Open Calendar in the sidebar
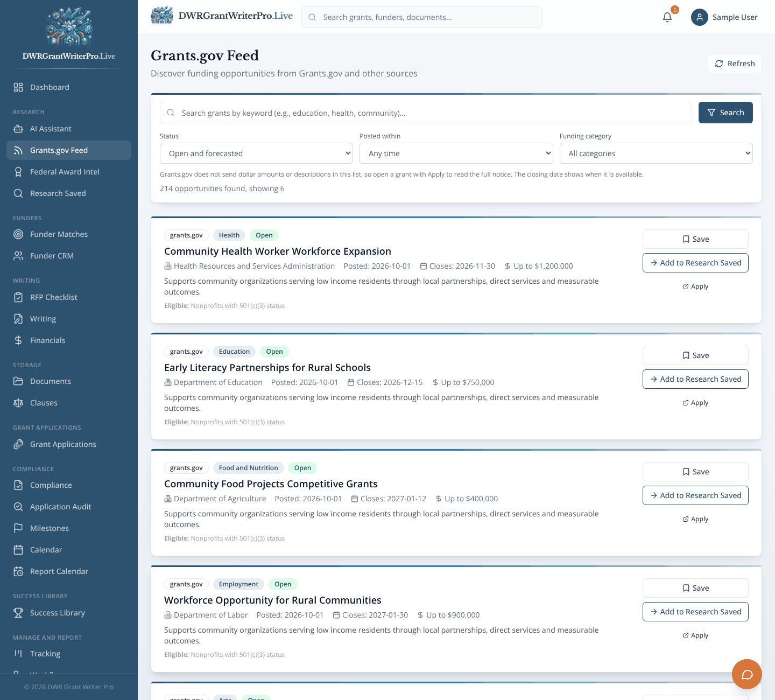Image resolution: width=775 pixels, height=700 pixels. pos(69,550)
